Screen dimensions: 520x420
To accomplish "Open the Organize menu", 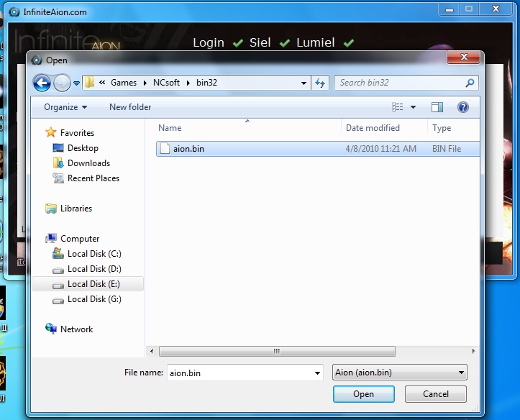I will click(x=65, y=107).
